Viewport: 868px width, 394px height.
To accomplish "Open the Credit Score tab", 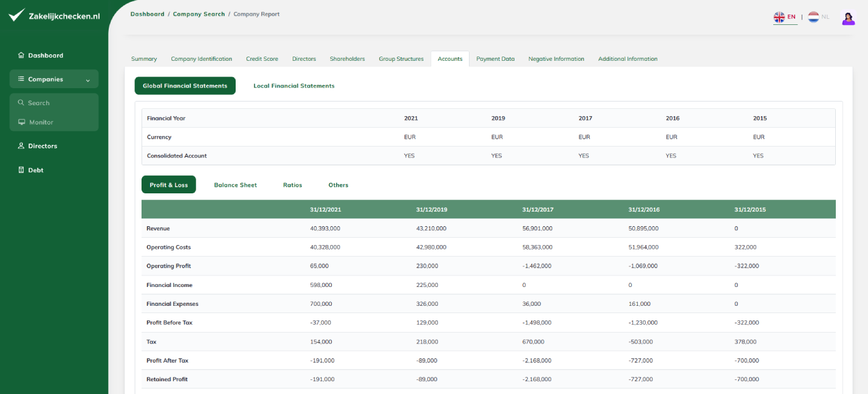I will [262, 59].
